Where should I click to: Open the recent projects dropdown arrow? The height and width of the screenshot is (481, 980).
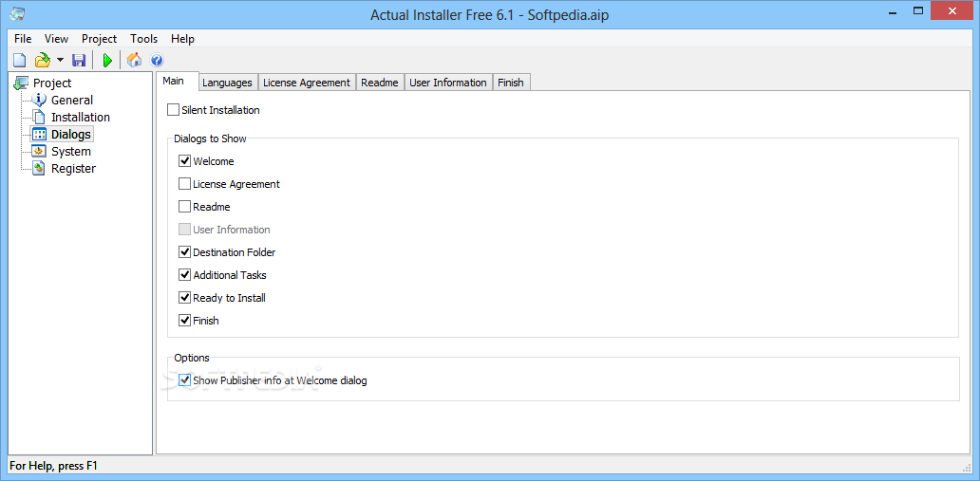pos(60,61)
